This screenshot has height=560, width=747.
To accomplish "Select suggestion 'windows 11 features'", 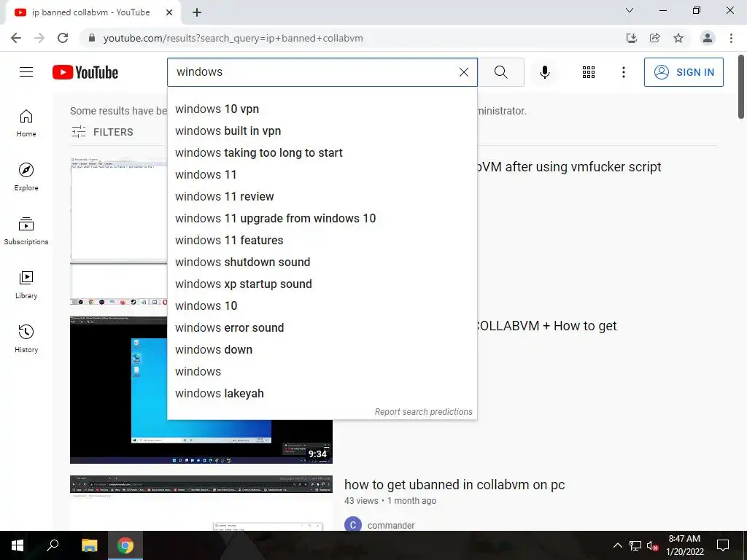I will point(322,241).
